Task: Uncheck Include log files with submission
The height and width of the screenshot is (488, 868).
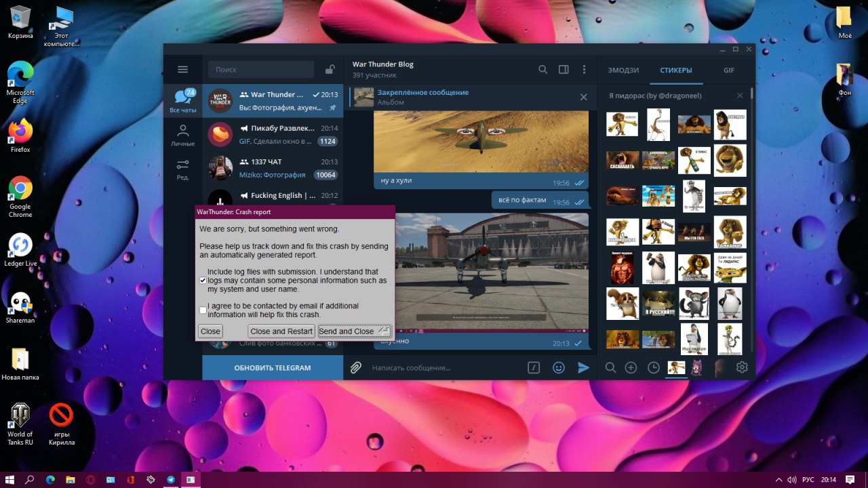Action: (203, 281)
